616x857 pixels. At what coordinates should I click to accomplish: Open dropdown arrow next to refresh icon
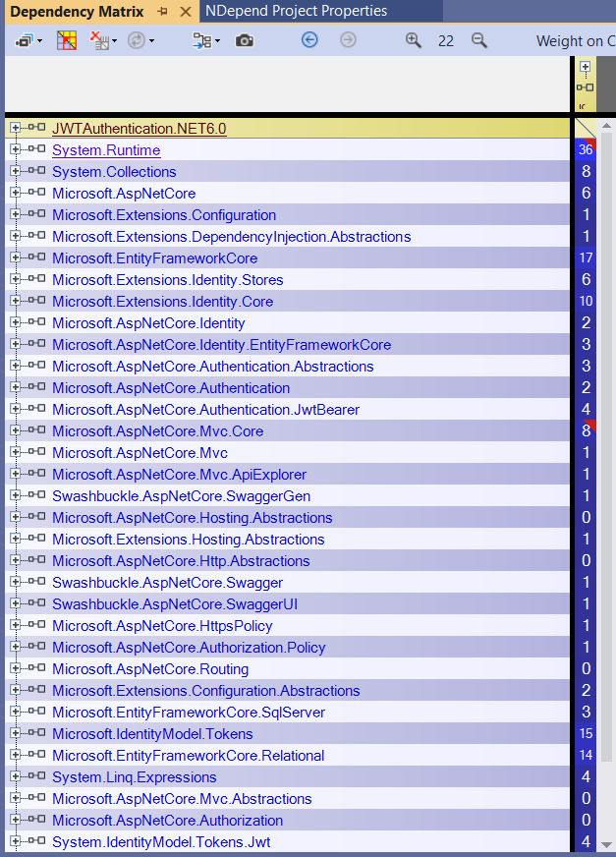[x=151, y=41]
